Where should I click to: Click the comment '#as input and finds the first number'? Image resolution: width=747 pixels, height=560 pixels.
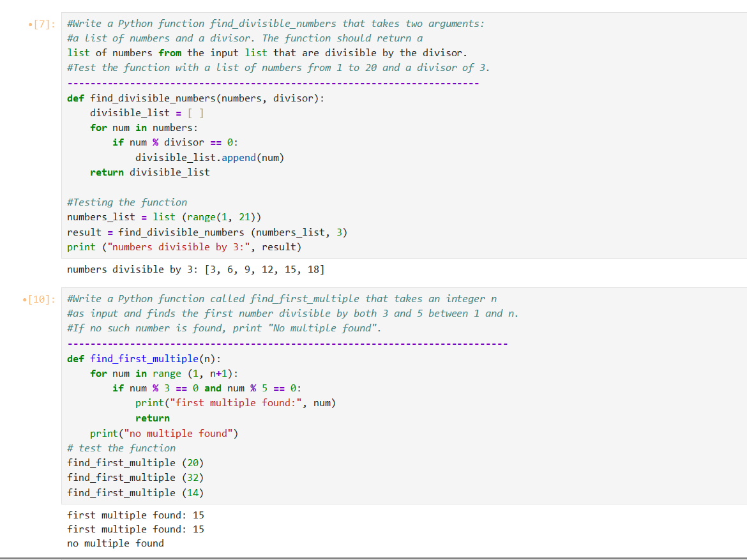(x=292, y=314)
